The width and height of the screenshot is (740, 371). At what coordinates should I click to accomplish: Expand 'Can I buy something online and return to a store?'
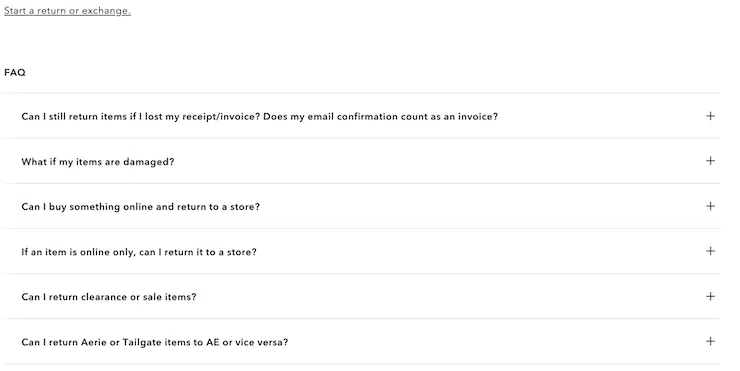[362, 206]
